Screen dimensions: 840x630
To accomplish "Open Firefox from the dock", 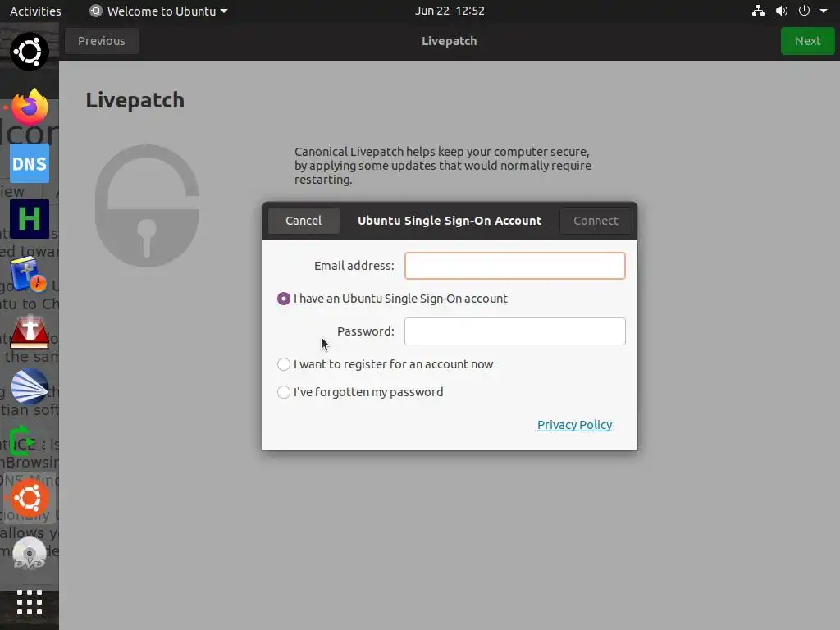I will tap(30, 107).
